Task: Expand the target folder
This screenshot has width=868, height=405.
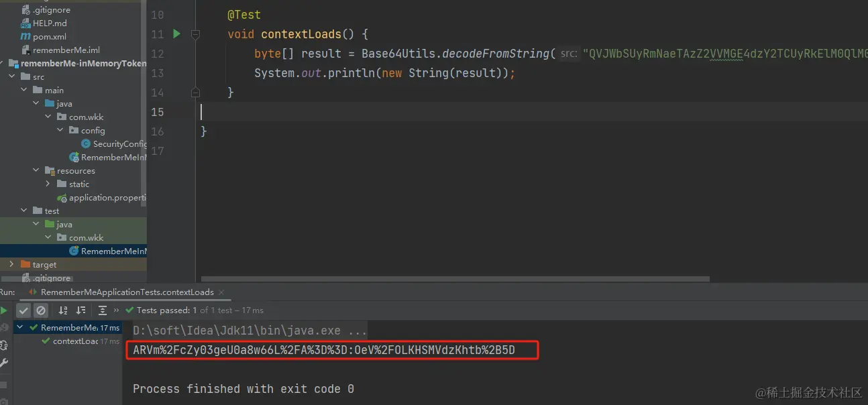Action: click(11, 265)
